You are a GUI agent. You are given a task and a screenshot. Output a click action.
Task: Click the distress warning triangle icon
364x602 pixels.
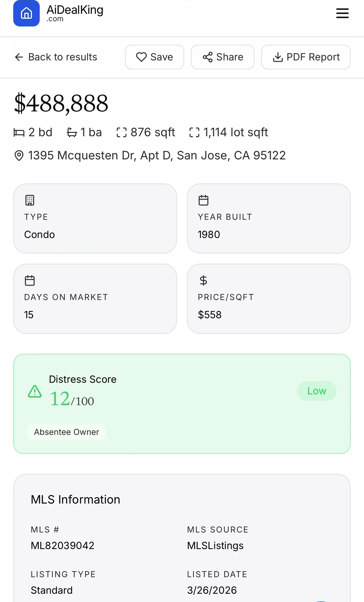tap(35, 391)
